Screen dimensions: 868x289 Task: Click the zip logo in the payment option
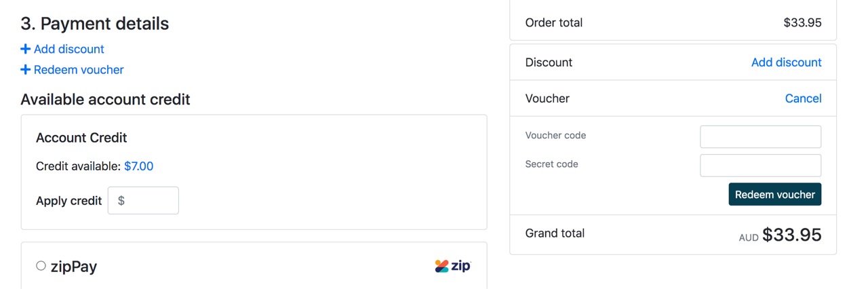pos(453,266)
